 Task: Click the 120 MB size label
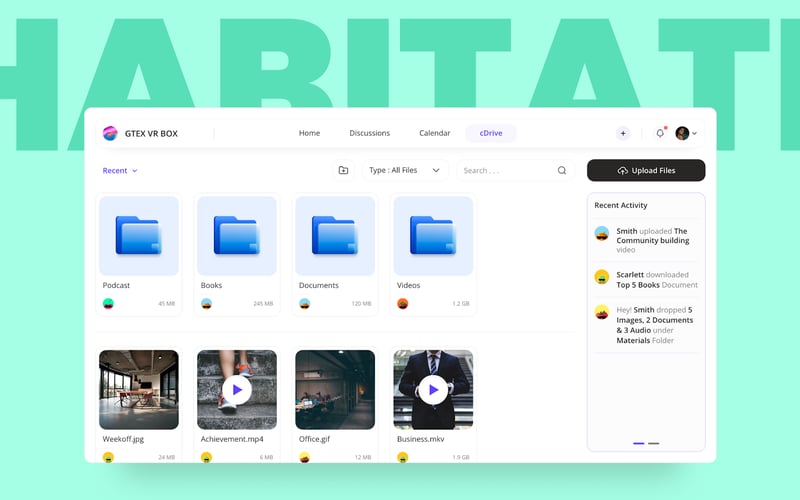tap(361, 304)
